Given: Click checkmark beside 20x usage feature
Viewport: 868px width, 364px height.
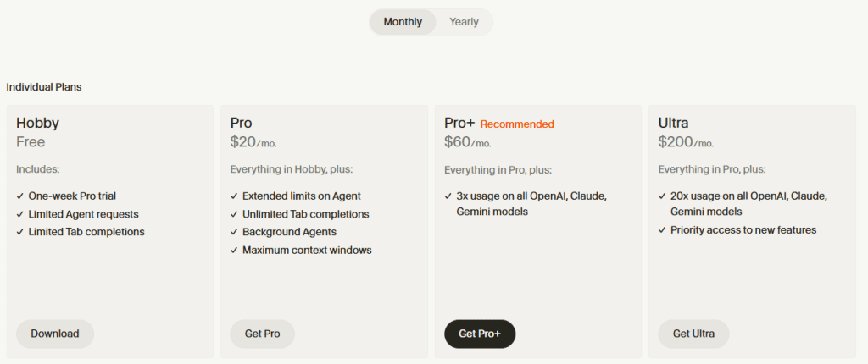Looking at the screenshot, I should (x=662, y=196).
